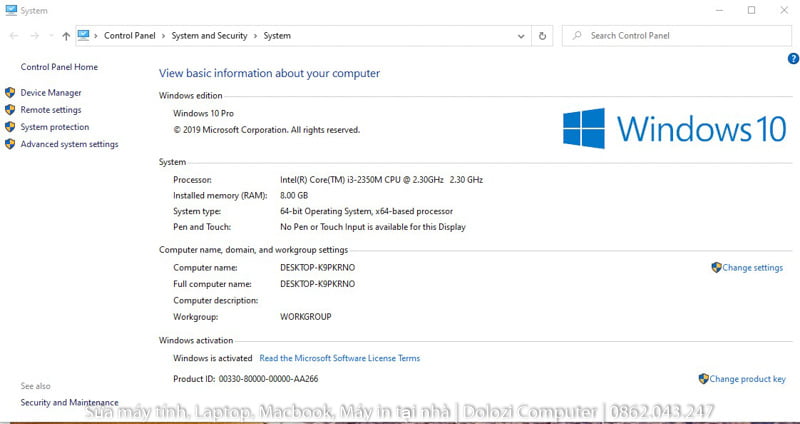Open Remote settings

[x=51, y=110]
